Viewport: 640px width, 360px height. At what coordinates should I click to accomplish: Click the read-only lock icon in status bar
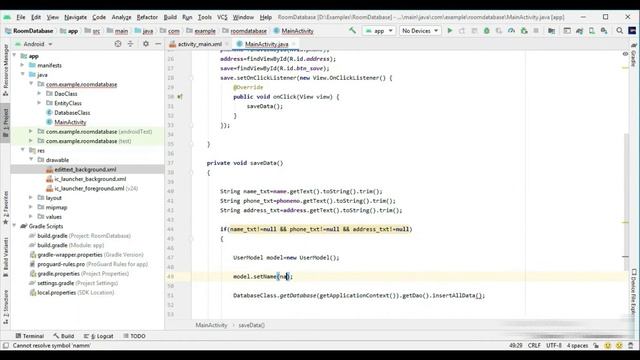click(x=596, y=345)
